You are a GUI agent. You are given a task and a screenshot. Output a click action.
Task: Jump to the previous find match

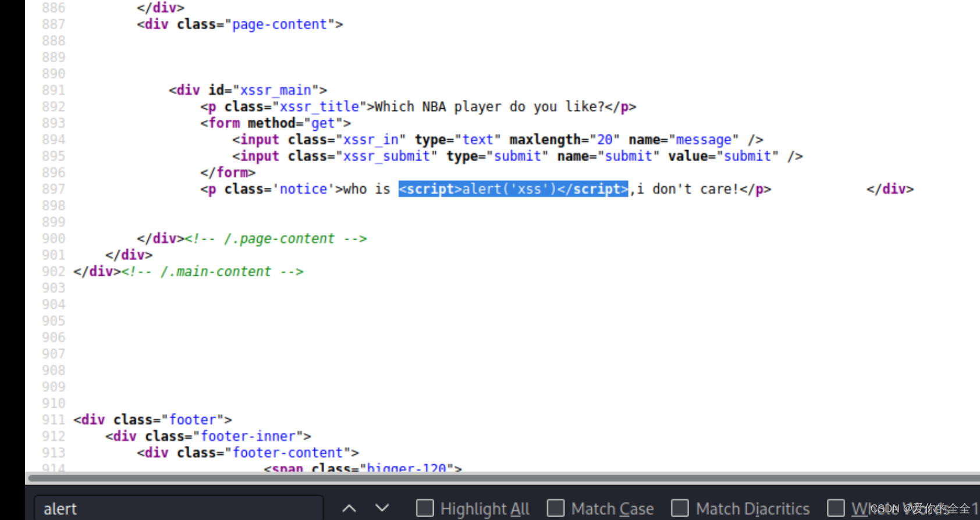point(349,508)
